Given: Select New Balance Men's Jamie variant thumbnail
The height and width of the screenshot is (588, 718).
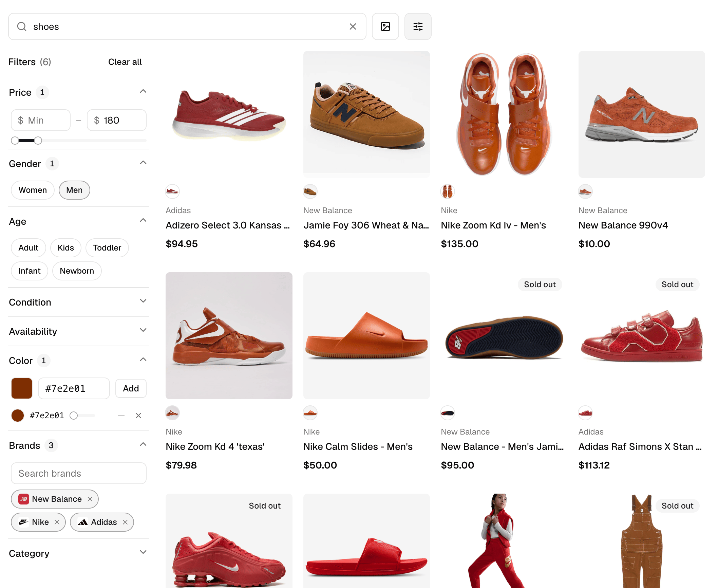Looking at the screenshot, I should point(448,413).
